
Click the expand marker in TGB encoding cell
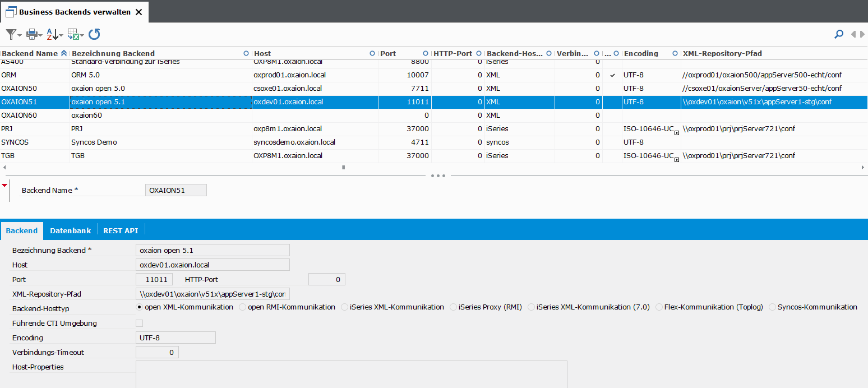pos(677,160)
